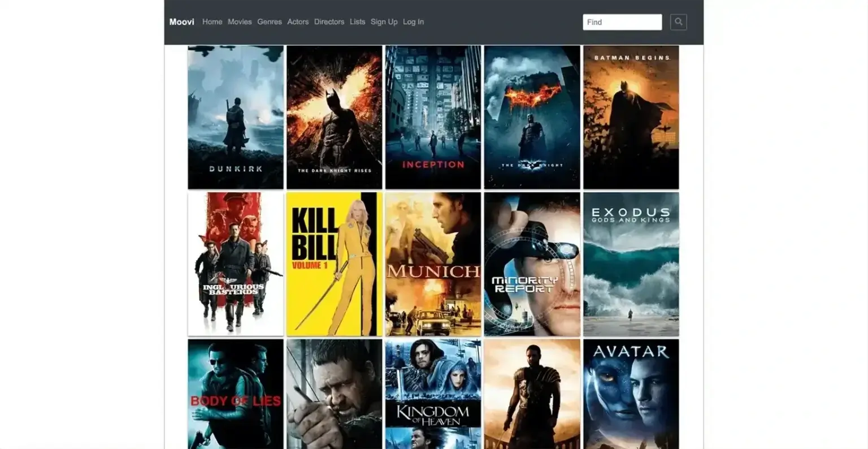Focus the Find search input field
The height and width of the screenshot is (449, 868).
[x=622, y=22]
